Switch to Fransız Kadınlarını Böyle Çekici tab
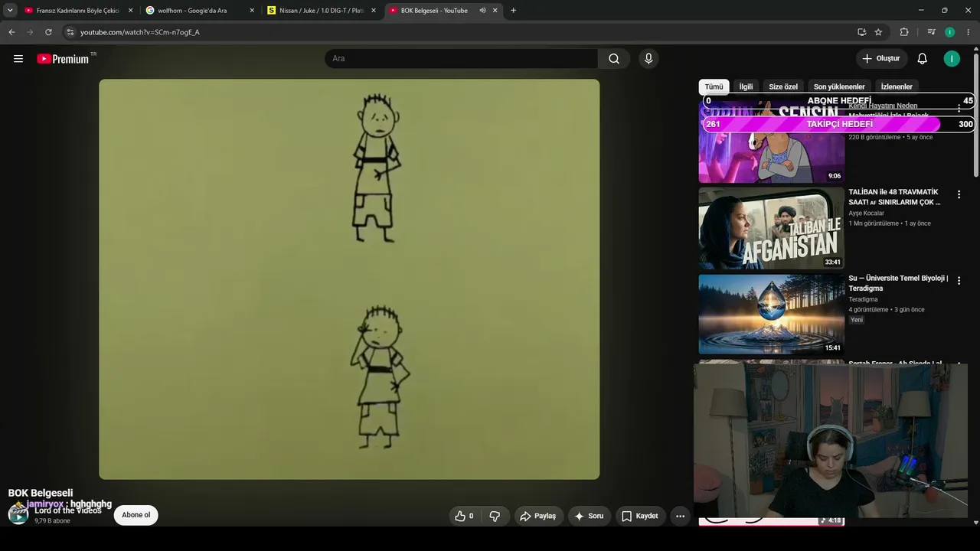This screenshot has height=551, width=980. pyautogui.click(x=78, y=11)
